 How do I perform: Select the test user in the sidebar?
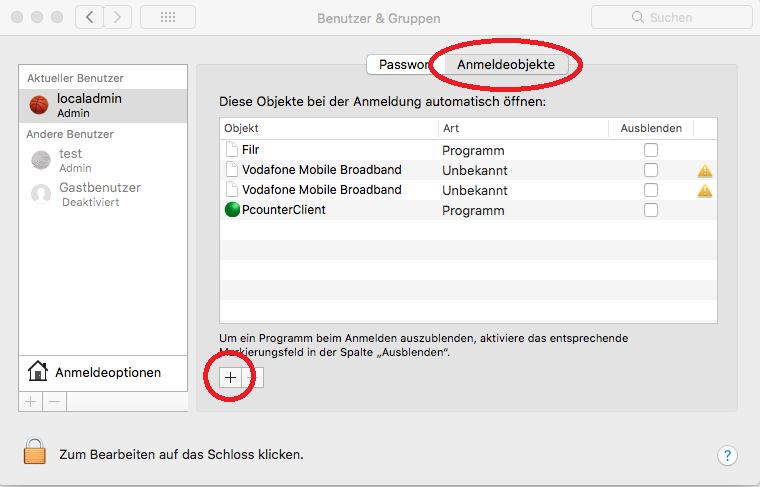click(70, 160)
